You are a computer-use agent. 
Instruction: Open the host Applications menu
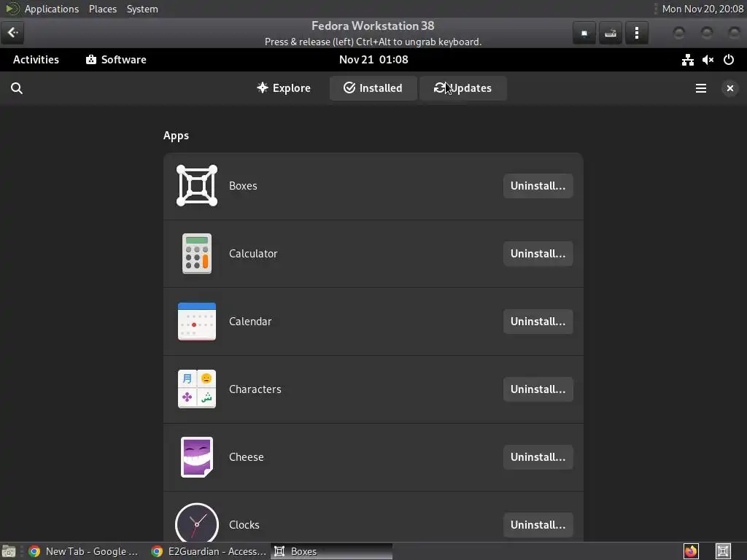pyautogui.click(x=52, y=9)
